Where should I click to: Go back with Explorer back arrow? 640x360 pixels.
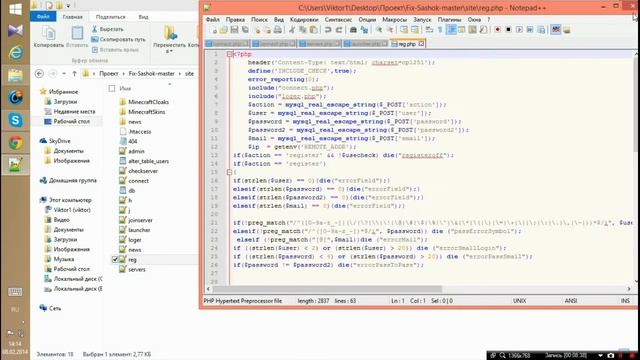39,74
